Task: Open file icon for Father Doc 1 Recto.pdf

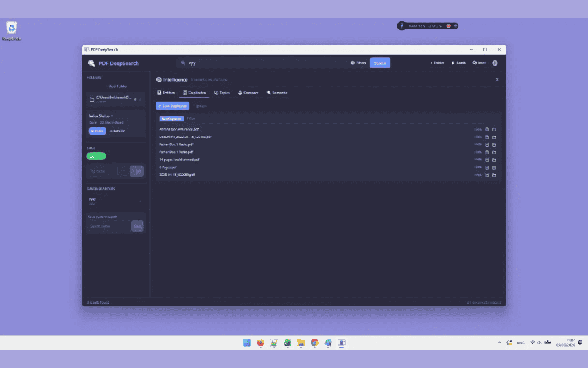Action: pyautogui.click(x=487, y=144)
